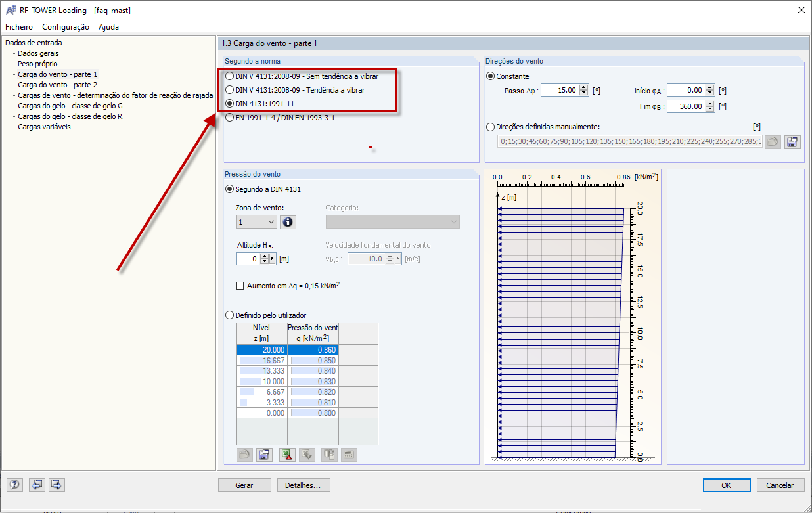Load saved pressure table folder icon

point(244,455)
